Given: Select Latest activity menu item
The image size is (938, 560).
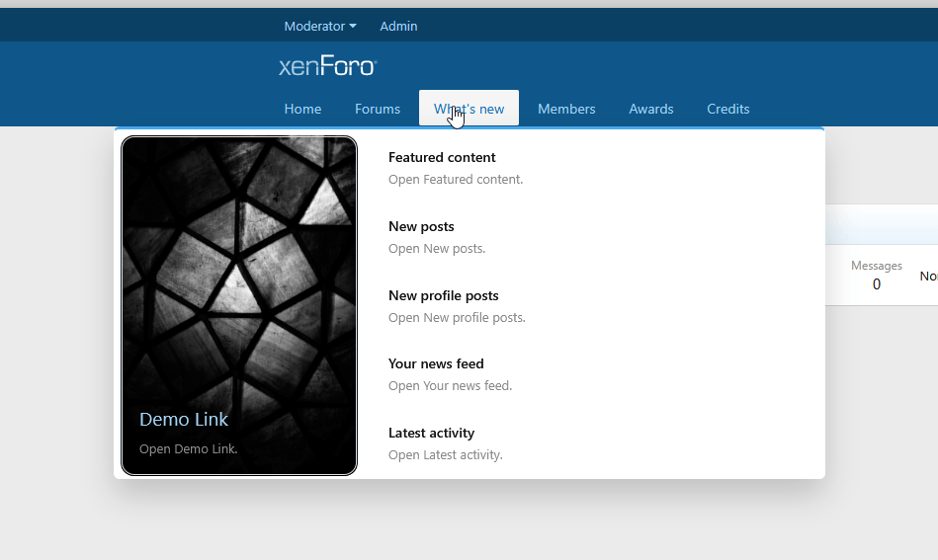Looking at the screenshot, I should point(431,433).
